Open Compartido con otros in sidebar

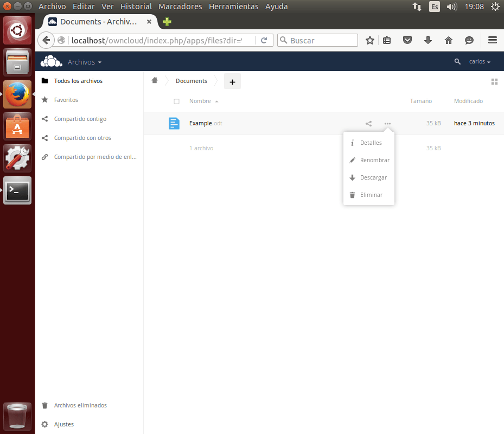(90, 138)
